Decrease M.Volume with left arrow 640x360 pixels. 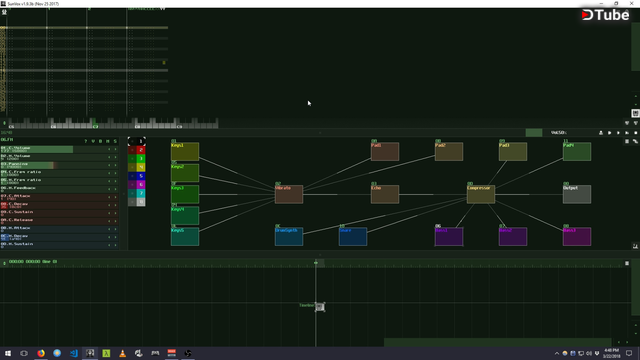(109, 157)
